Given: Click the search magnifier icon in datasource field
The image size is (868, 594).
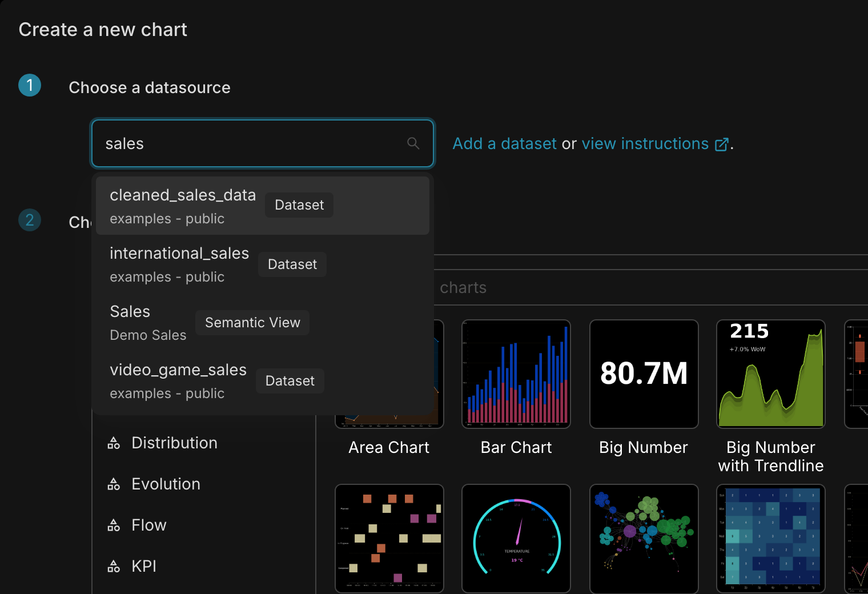Looking at the screenshot, I should coord(413,143).
